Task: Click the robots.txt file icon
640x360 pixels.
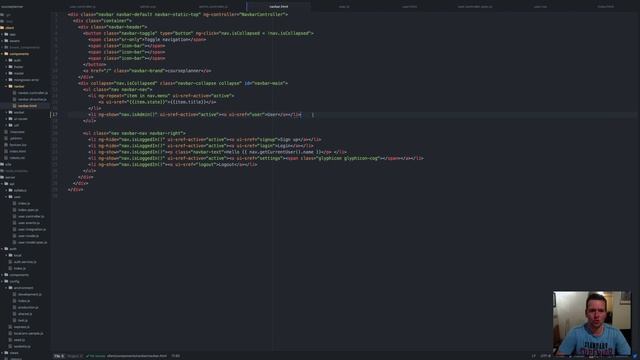Action: 6,158
